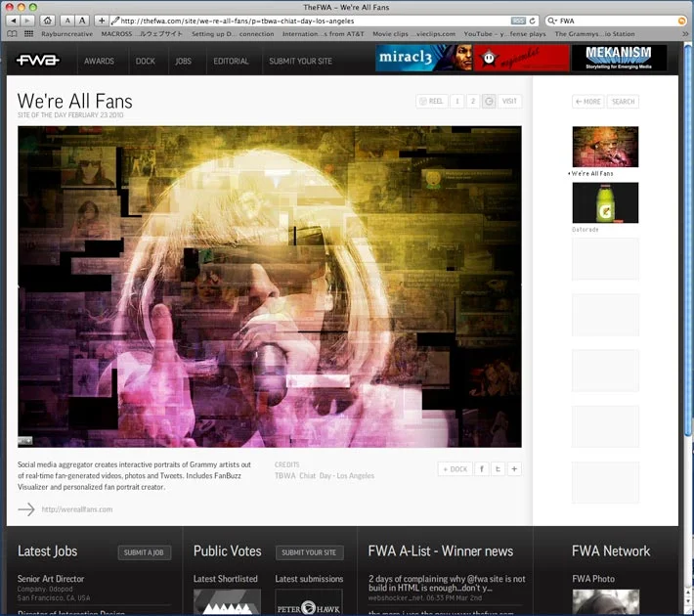694x616 pixels.
Task: Click the MEKANISM banner ad
Action: pos(619,58)
